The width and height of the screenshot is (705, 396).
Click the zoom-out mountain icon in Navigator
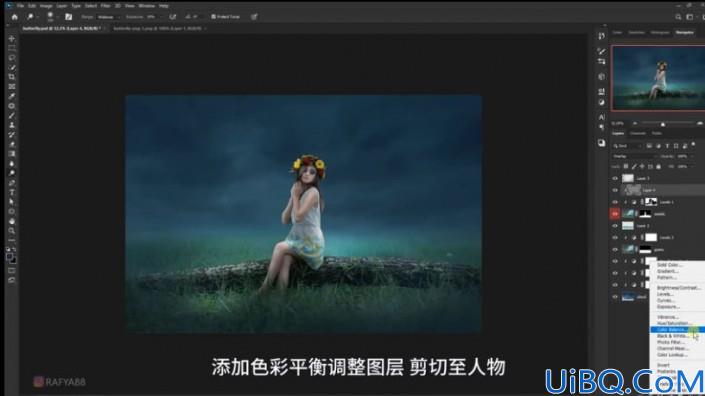pyautogui.click(x=635, y=123)
